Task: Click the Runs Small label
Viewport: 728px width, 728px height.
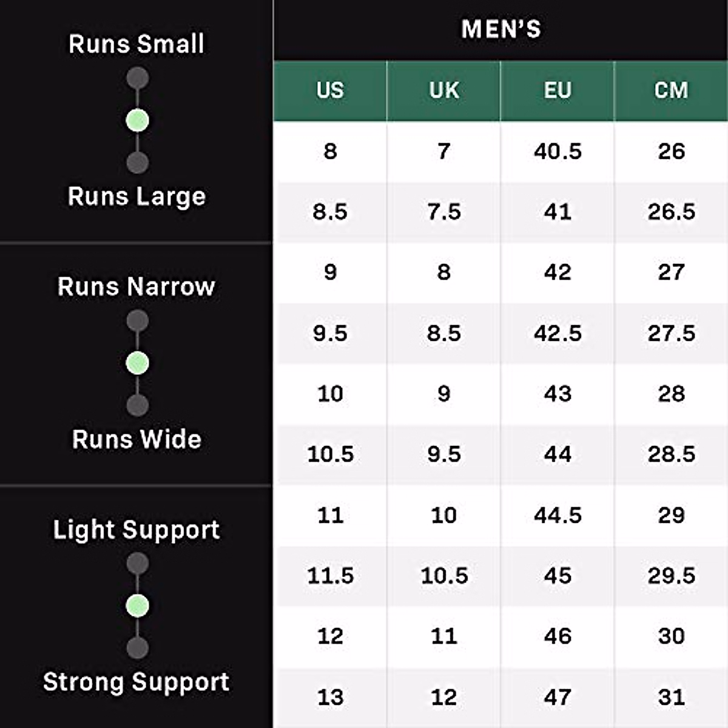Action: 136,44
